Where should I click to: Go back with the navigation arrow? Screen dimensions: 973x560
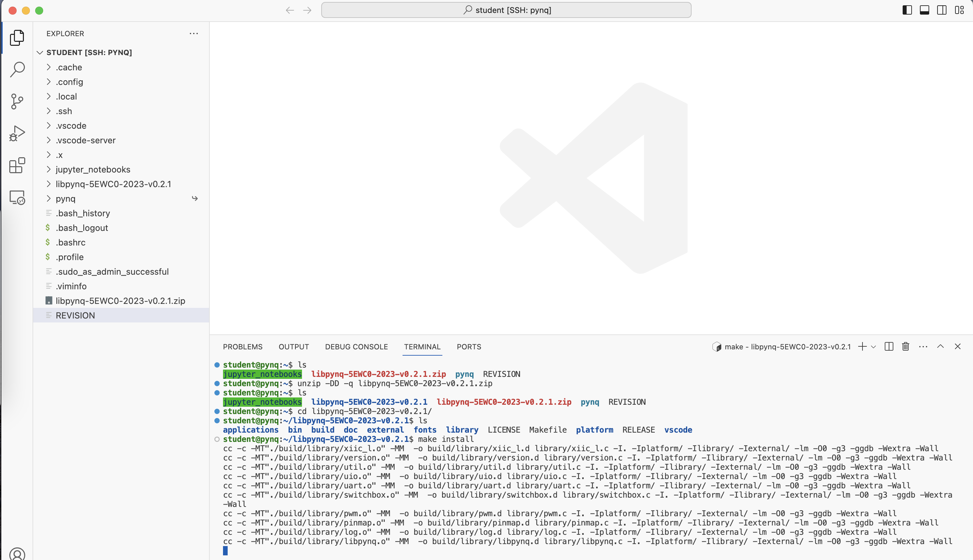[290, 10]
